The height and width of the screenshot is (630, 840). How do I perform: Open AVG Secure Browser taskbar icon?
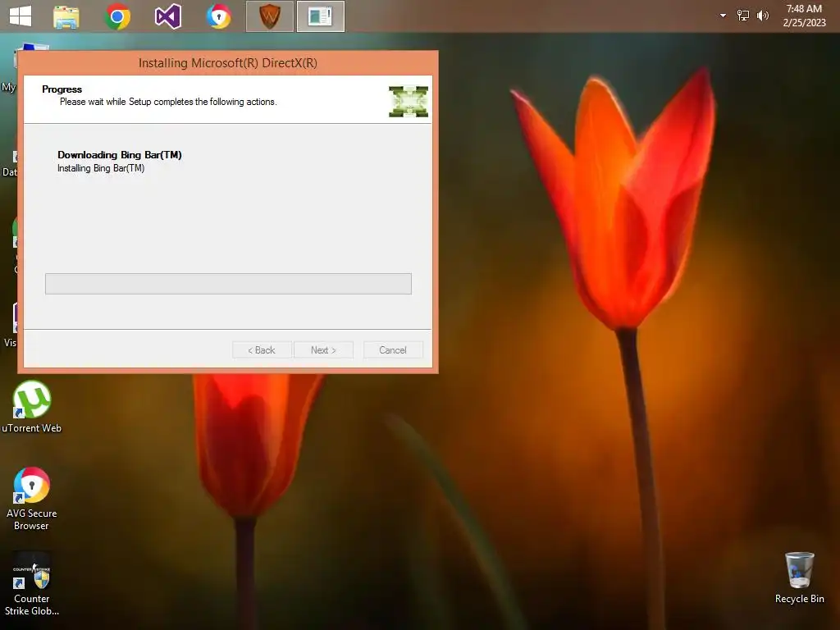(x=218, y=16)
